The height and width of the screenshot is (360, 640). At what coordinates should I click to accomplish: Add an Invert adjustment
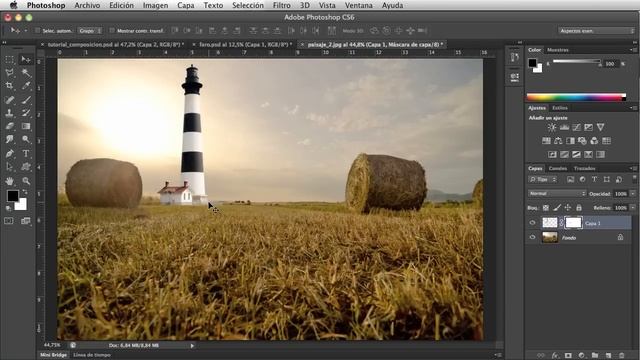552,154
